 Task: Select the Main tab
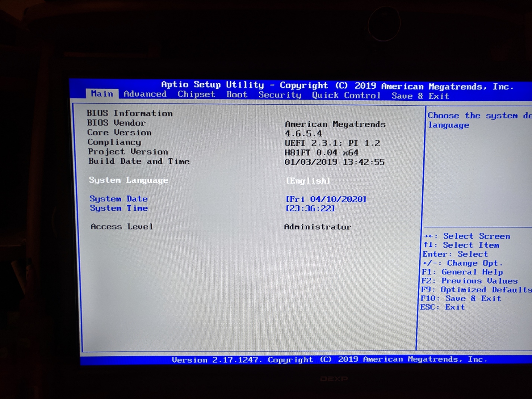pyautogui.click(x=102, y=94)
